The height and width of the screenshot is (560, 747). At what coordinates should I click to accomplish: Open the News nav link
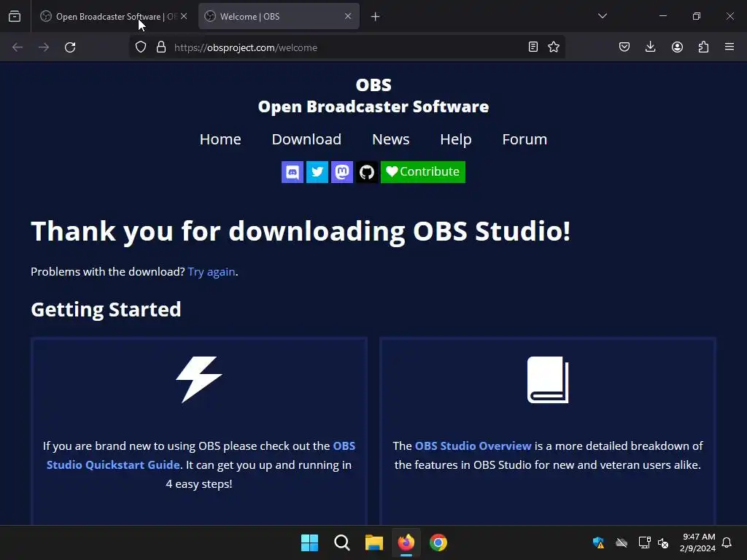391,139
